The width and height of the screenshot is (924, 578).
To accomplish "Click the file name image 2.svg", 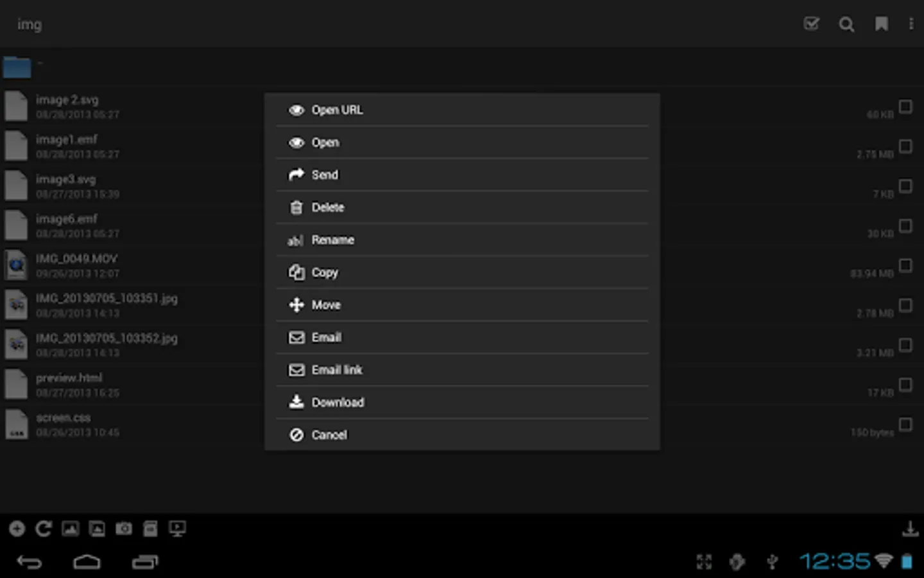I will (x=67, y=100).
